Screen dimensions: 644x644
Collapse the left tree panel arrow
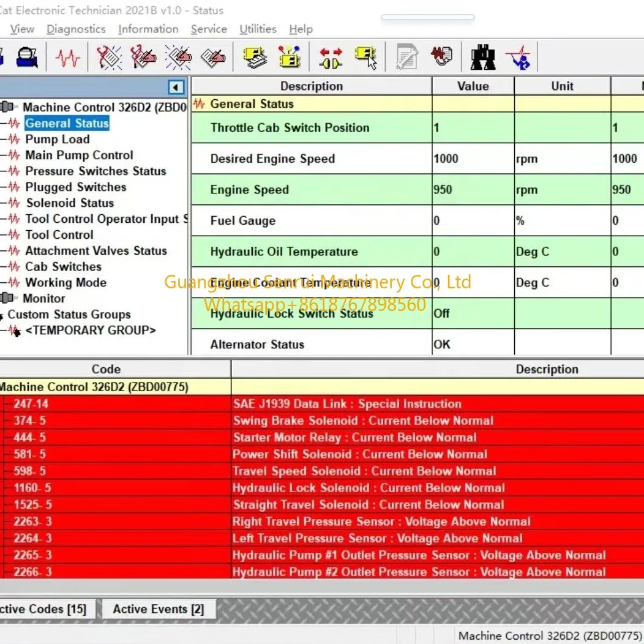pos(176,87)
